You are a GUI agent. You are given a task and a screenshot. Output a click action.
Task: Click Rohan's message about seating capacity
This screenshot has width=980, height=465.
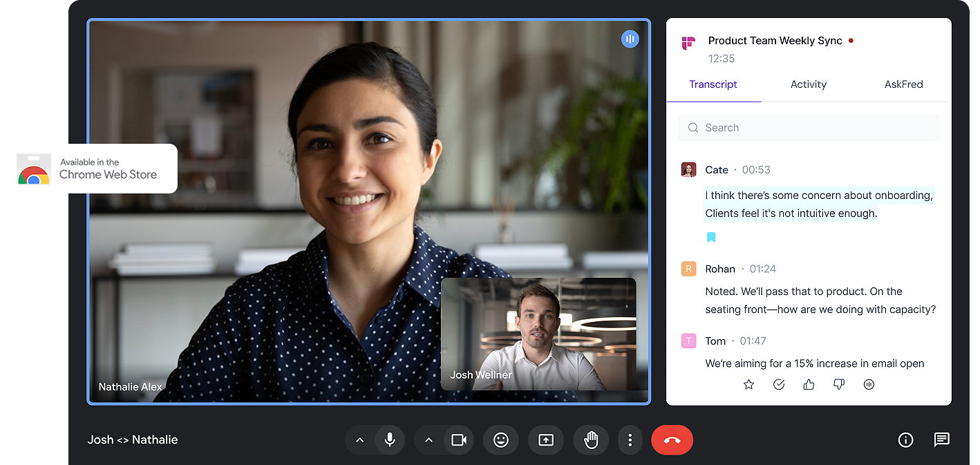tap(820, 301)
